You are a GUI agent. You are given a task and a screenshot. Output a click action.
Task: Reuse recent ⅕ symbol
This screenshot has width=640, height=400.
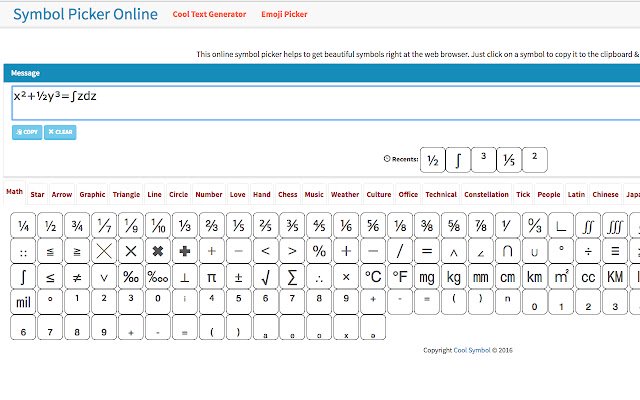(509, 160)
